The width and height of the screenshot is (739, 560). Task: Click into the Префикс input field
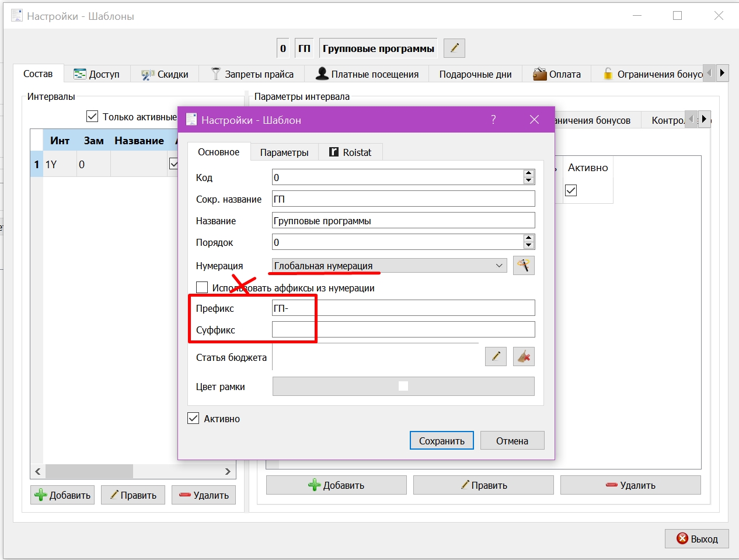[x=403, y=308]
